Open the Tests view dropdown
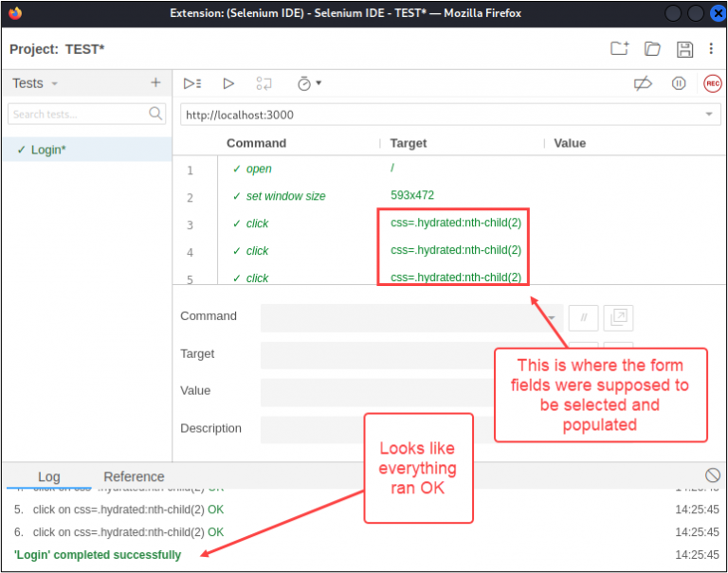The image size is (728, 573). (35, 83)
